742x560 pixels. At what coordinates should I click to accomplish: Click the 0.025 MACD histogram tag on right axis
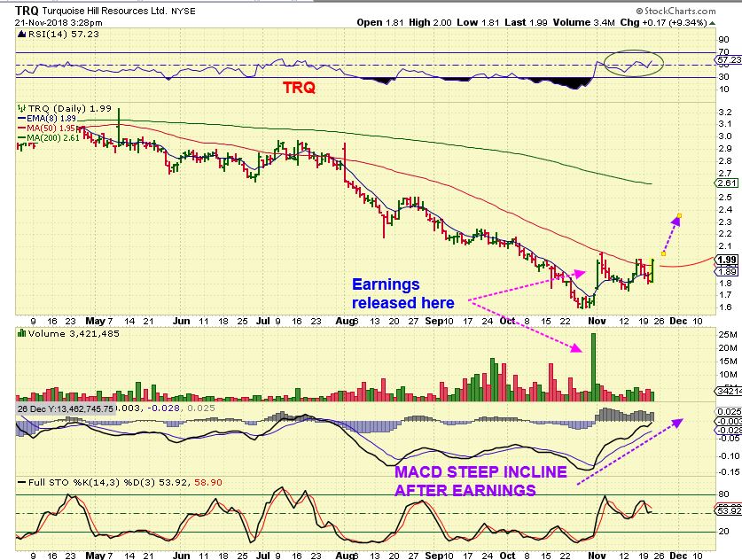coord(730,412)
